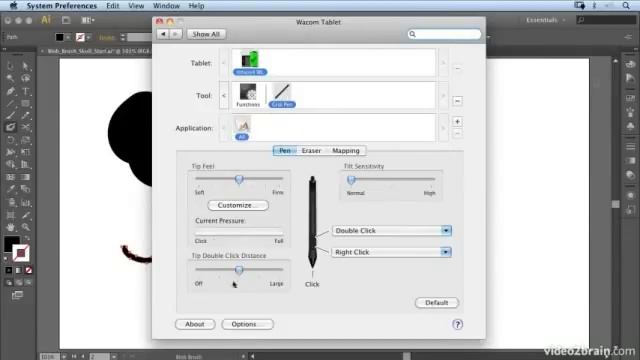Click the Show All button
The width and height of the screenshot is (640, 360).
[206, 34]
